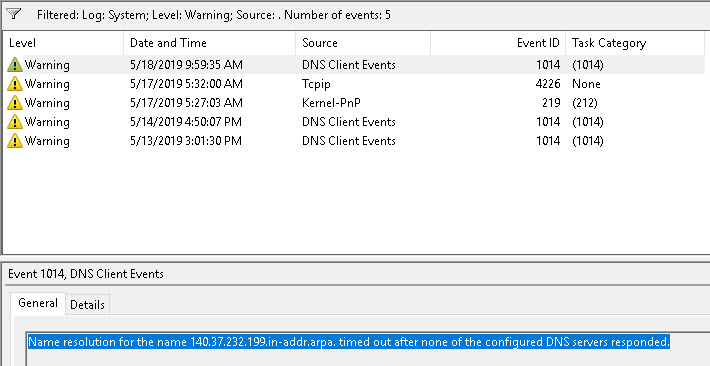This screenshot has height=366, width=710.
Task: Click task category (212) cell
Action: tap(585, 103)
